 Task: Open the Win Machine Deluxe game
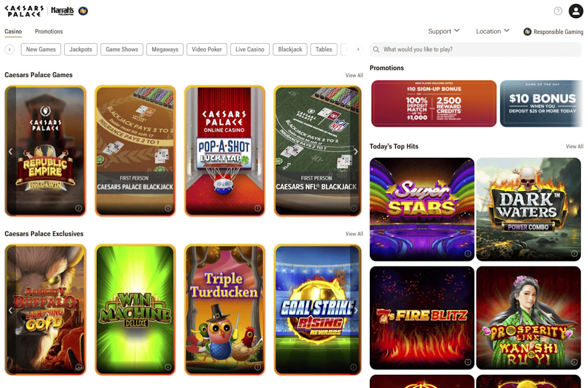click(x=135, y=310)
